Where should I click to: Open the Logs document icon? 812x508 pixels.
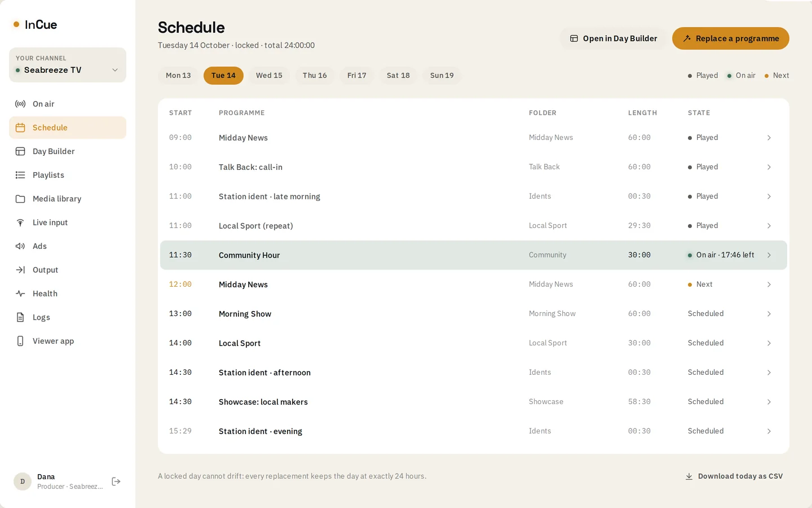coord(20,317)
